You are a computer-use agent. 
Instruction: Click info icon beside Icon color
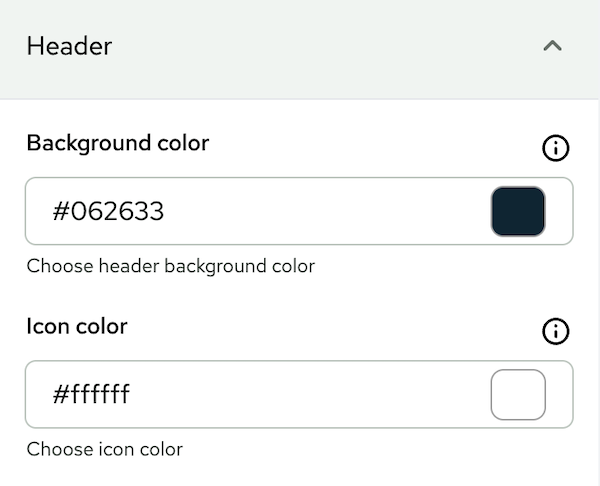[555, 332]
